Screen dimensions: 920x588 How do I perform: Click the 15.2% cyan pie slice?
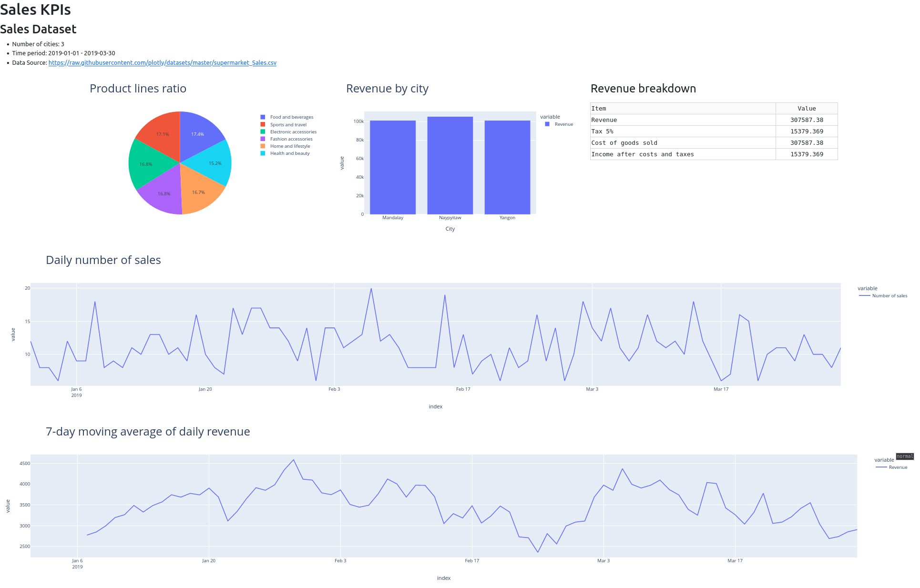coord(215,163)
